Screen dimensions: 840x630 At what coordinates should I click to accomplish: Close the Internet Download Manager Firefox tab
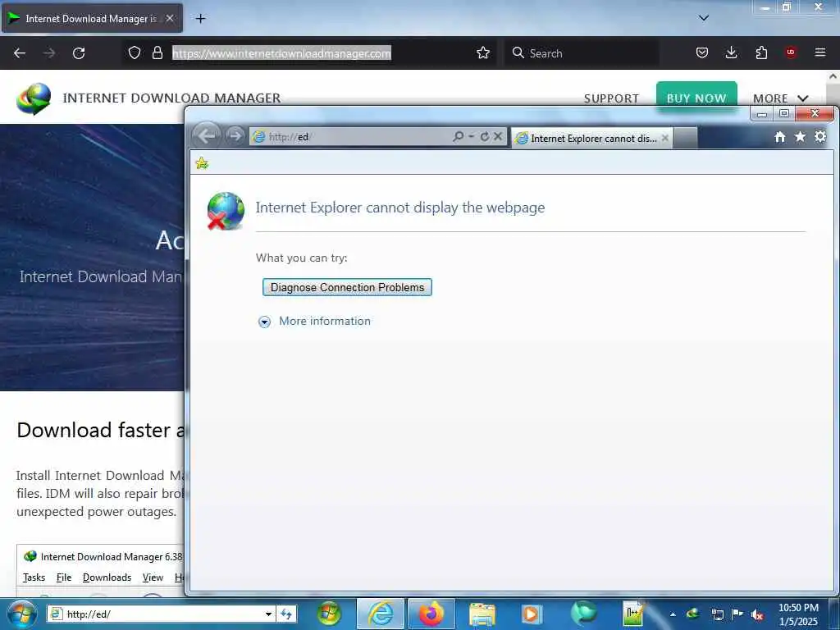[170, 18]
